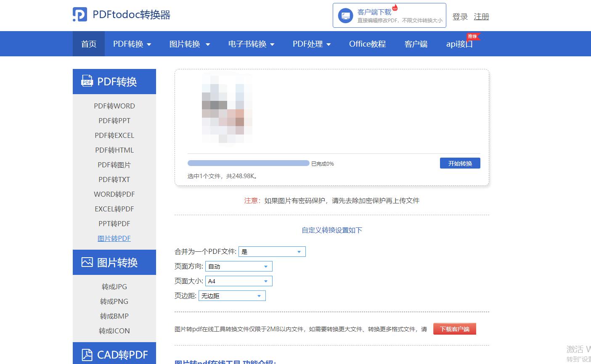Screen dimensions: 591x364
Task: Click the conversion progress bar at 0%
Action: pyautogui.click(x=248, y=163)
